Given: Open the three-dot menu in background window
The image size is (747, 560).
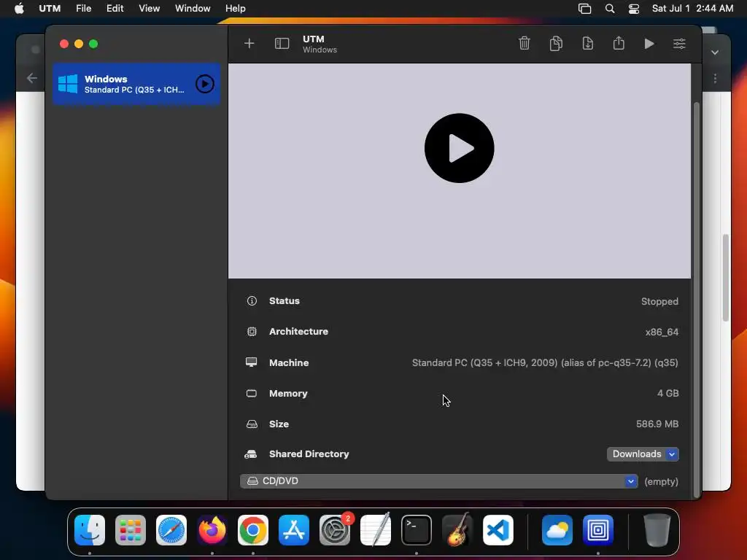Looking at the screenshot, I should tap(715, 78).
